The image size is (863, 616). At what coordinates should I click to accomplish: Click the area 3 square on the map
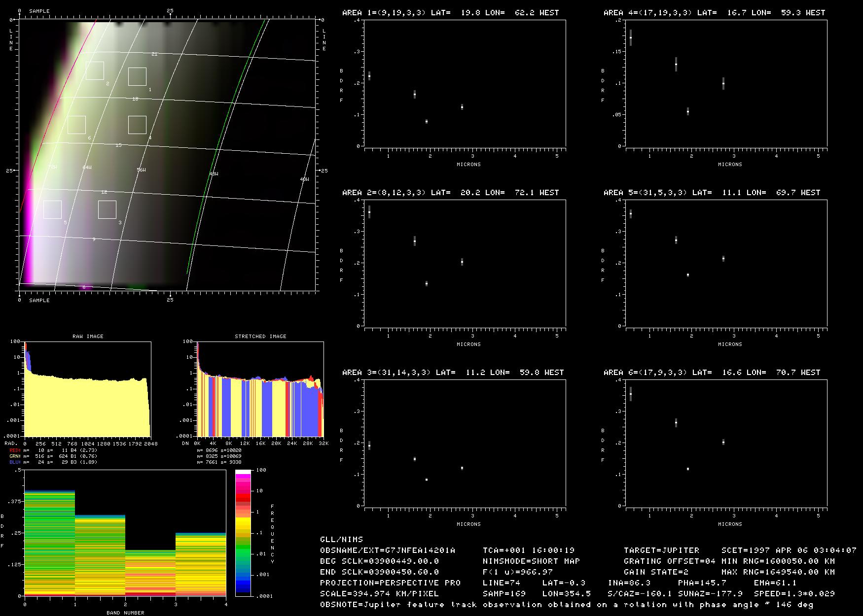point(107,209)
